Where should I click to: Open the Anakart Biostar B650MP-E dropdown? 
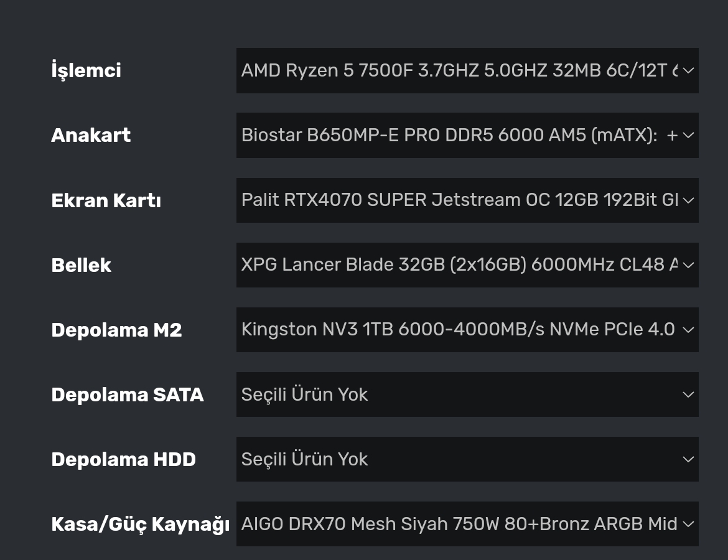pyautogui.click(x=459, y=135)
